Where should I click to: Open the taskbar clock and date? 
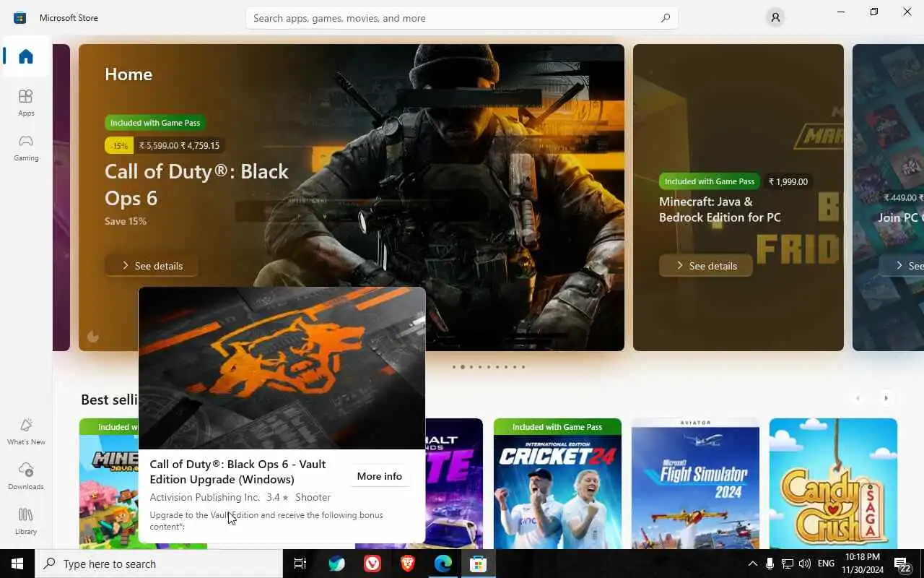click(862, 564)
